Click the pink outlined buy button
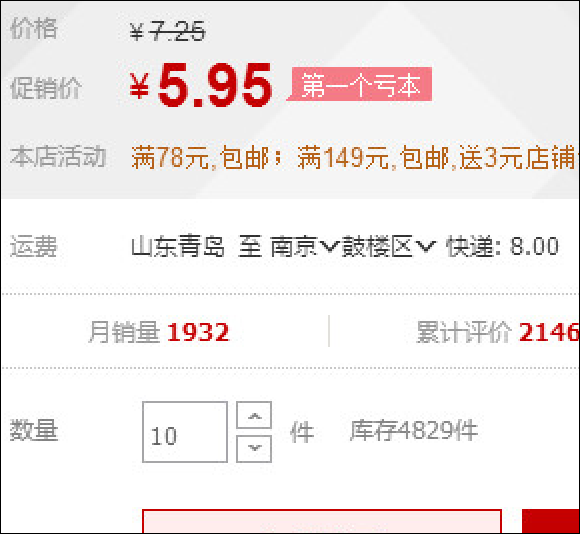 (x=322, y=521)
